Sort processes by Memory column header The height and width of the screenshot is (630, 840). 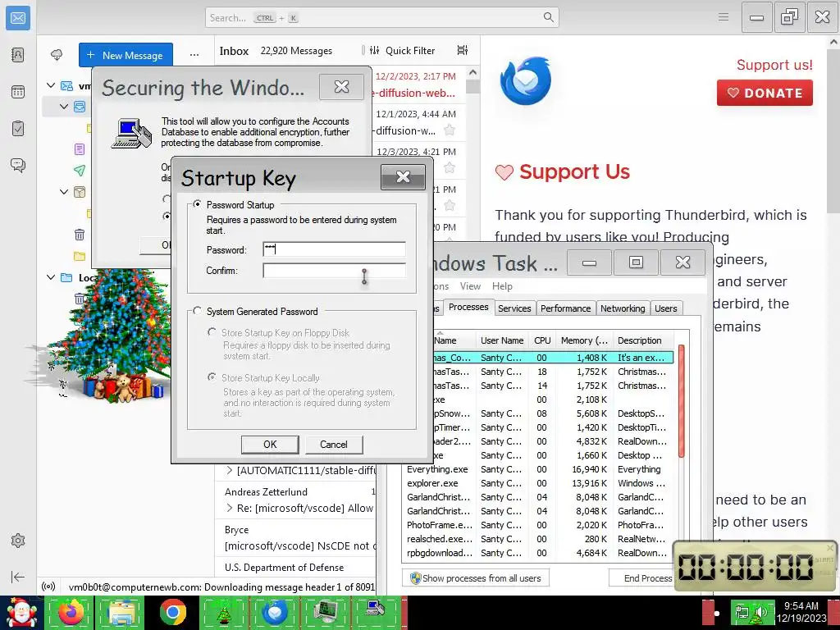(584, 340)
